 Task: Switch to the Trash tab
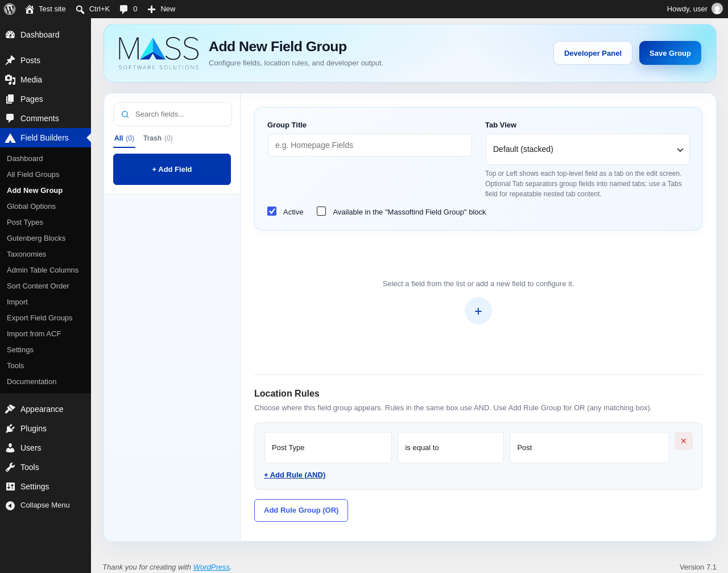[x=158, y=138]
